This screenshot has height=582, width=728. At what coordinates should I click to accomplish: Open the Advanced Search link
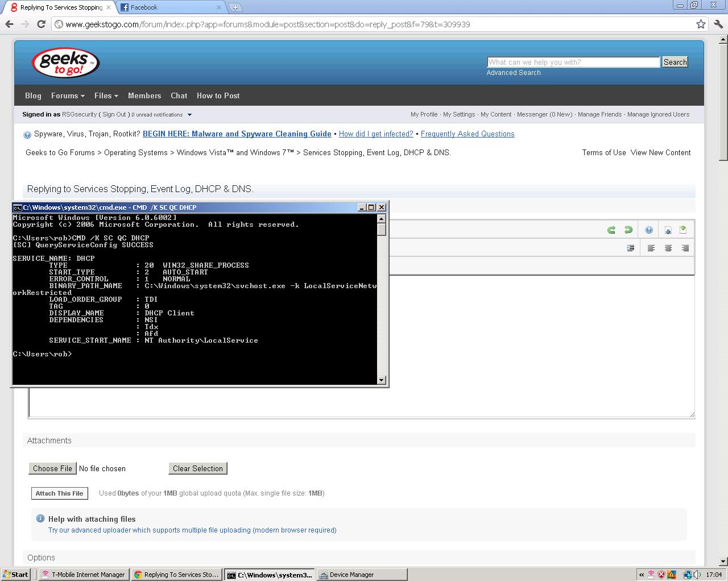point(514,73)
